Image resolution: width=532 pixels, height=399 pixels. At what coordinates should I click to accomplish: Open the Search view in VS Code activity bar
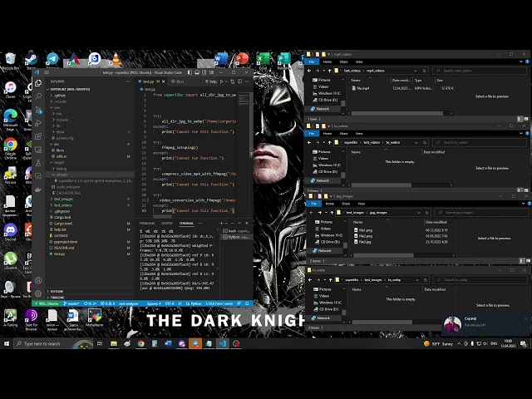38,96
